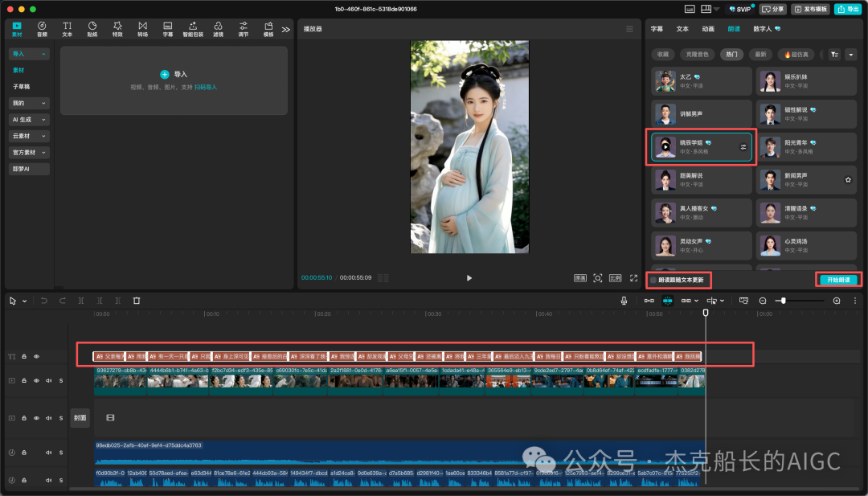Open the 贴纸 stickers panel
The image size is (868, 496).
click(92, 29)
